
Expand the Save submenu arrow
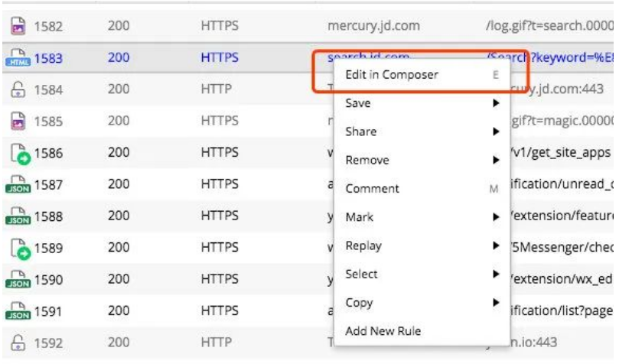click(x=495, y=103)
